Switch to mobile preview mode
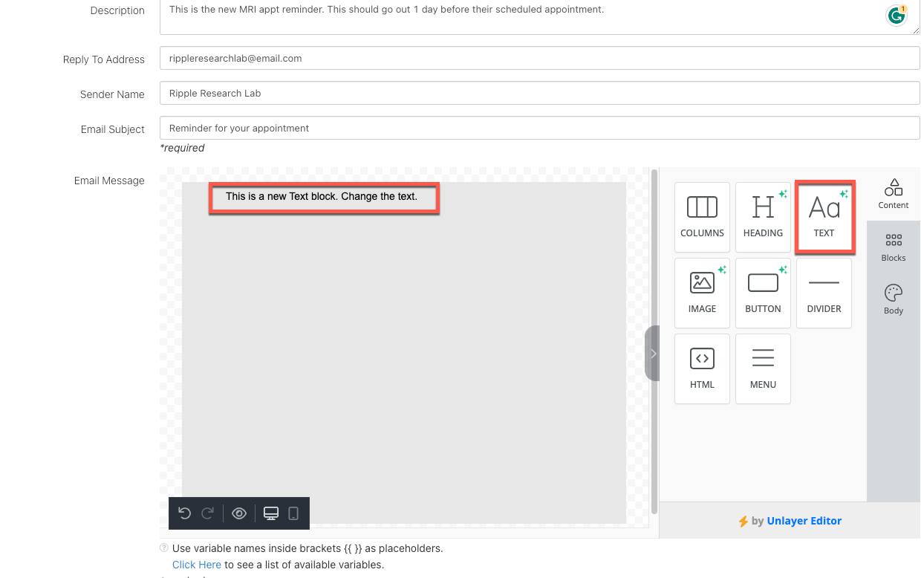The height and width of the screenshot is (578, 924). coord(293,513)
